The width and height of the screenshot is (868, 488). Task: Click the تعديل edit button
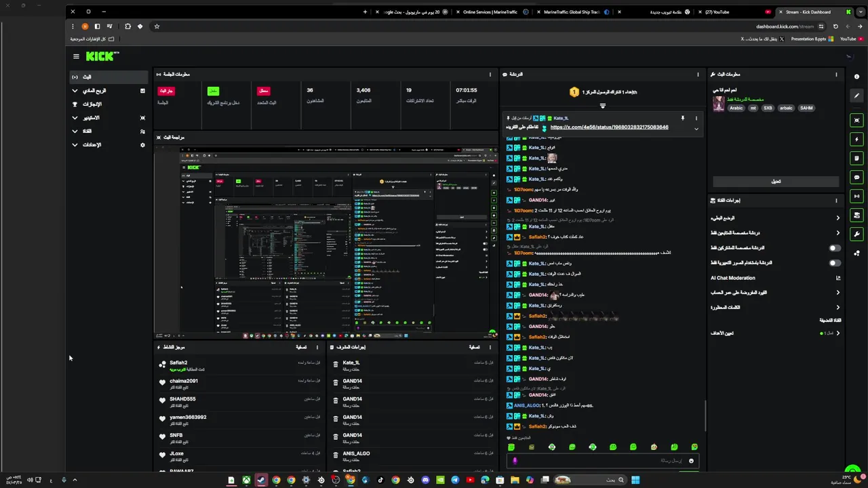pos(776,181)
